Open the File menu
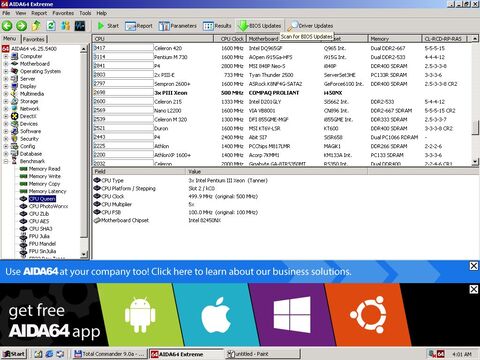The width and height of the screenshot is (480, 360). pyautogui.click(x=6, y=13)
